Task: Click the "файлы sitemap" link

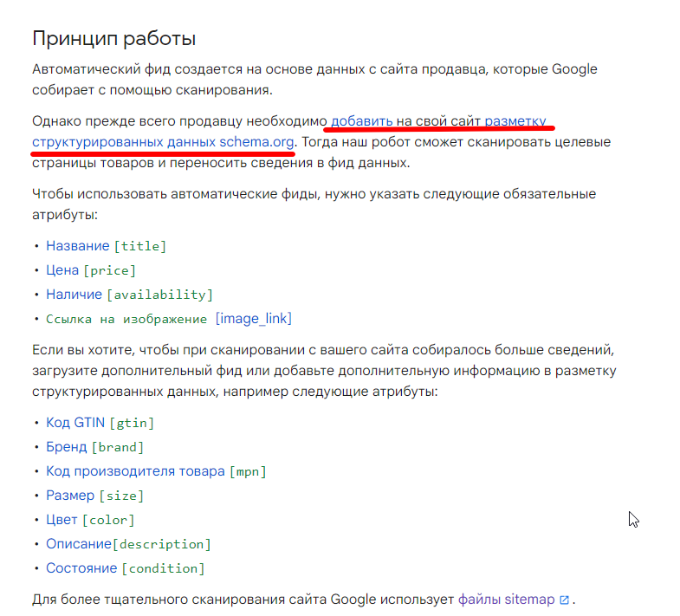Action: pyautogui.click(x=506, y=600)
